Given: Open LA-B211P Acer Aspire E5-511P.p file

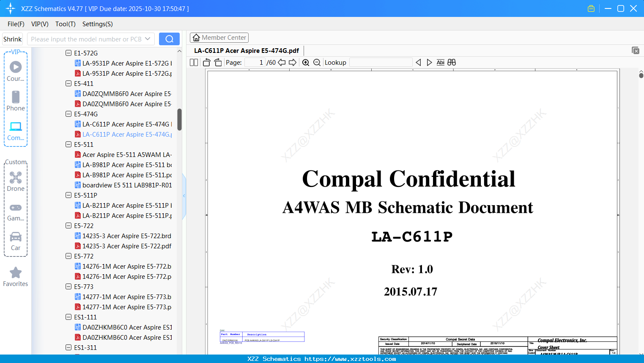Looking at the screenshot, I should [x=123, y=215].
